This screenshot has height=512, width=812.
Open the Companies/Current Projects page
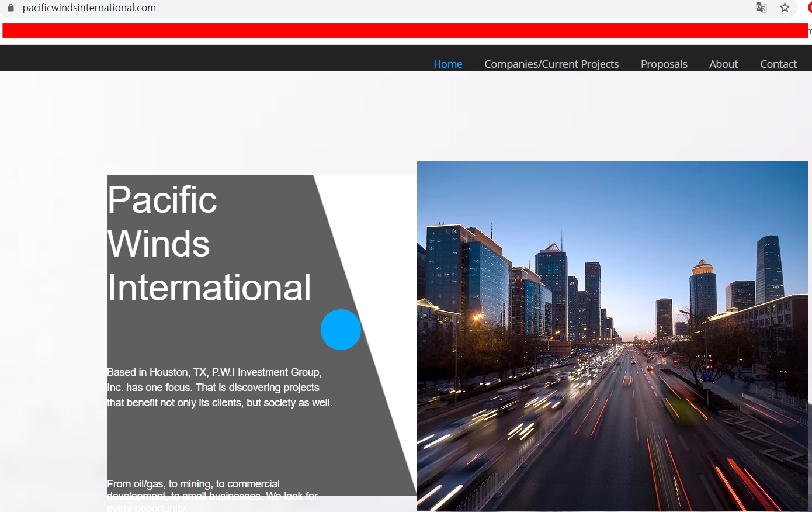click(551, 64)
